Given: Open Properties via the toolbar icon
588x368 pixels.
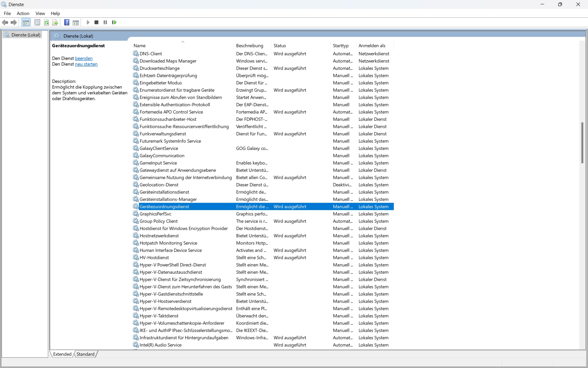Looking at the screenshot, I should pos(37,22).
